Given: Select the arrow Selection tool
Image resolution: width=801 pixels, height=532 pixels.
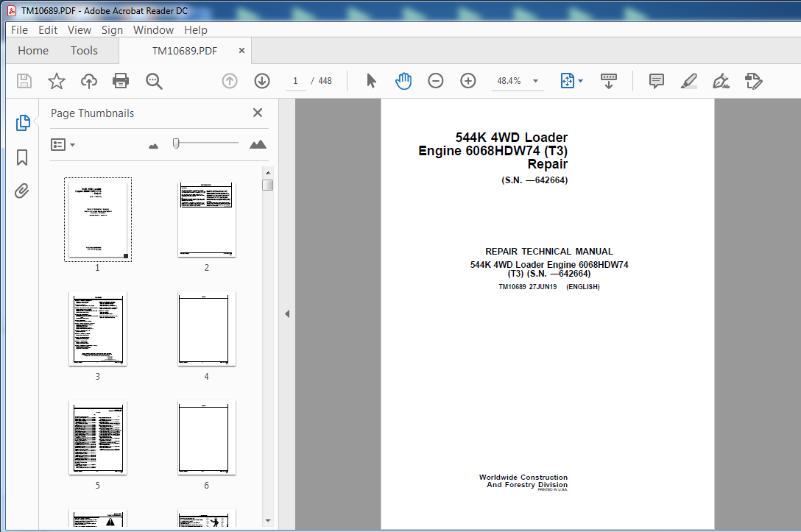Looking at the screenshot, I should tap(371, 81).
